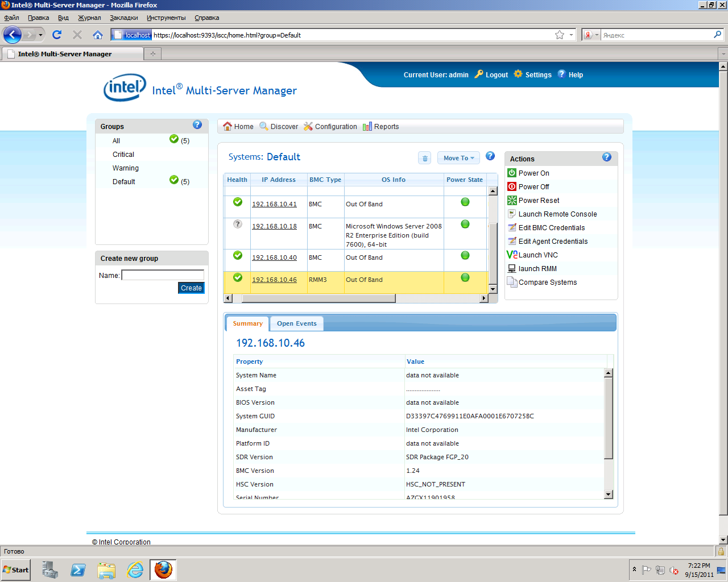The height and width of the screenshot is (582, 728).
Task: Open the Закладки menu in menu bar
Action: click(123, 18)
